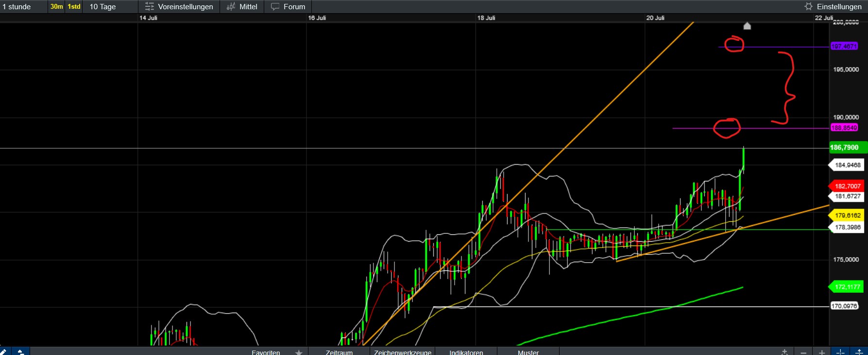Click the 175,0000 axis price label
The image size is (868, 355).
click(846, 260)
